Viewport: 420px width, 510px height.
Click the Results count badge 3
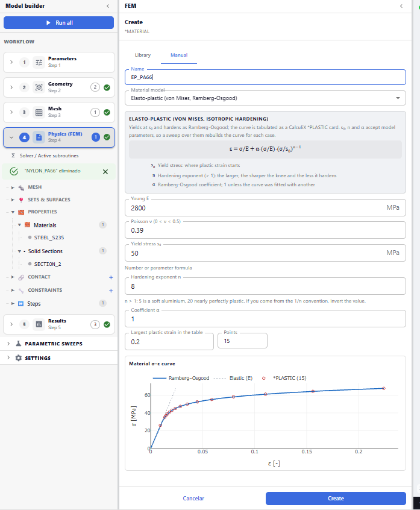pos(95,324)
